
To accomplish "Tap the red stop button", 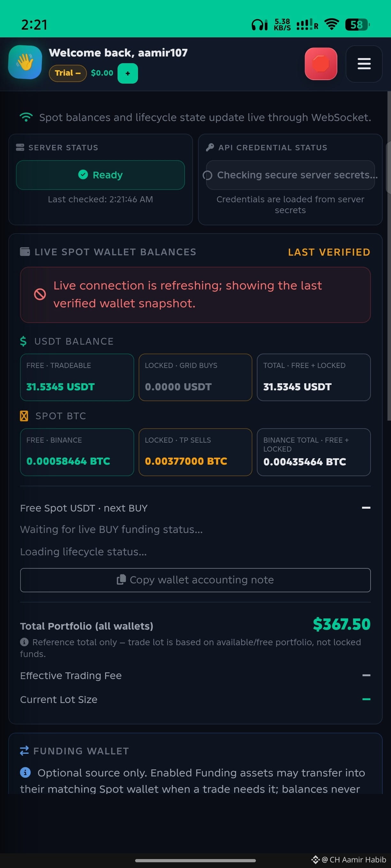I will (x=321, y=64).
